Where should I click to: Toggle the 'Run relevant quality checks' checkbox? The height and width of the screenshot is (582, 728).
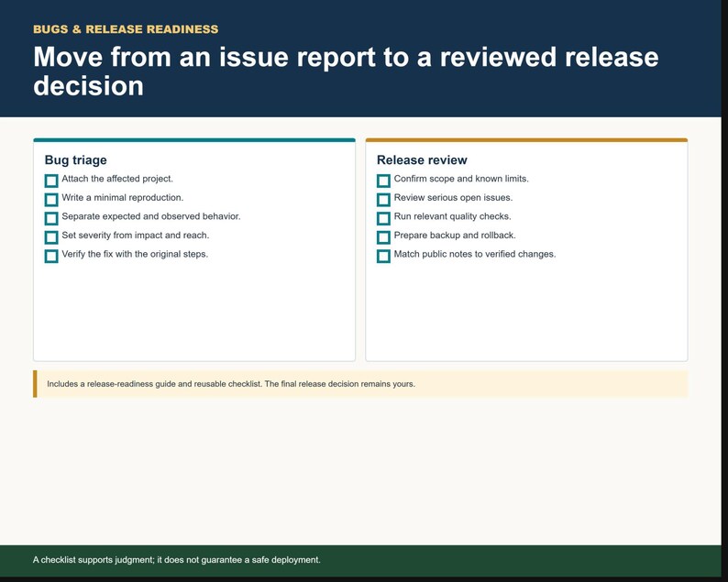click(x=383, y=218)
